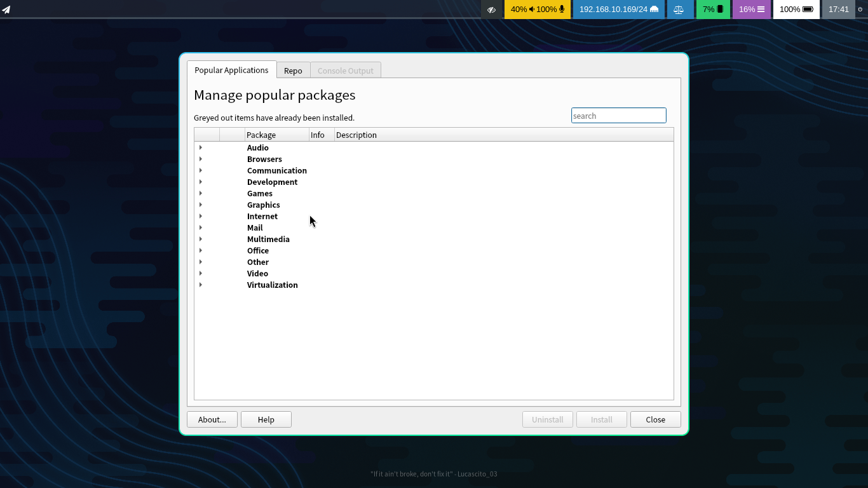Expand the Video category arrow
Image resolution: width=868 pixels, height=488 pixels.
(201, 273)
